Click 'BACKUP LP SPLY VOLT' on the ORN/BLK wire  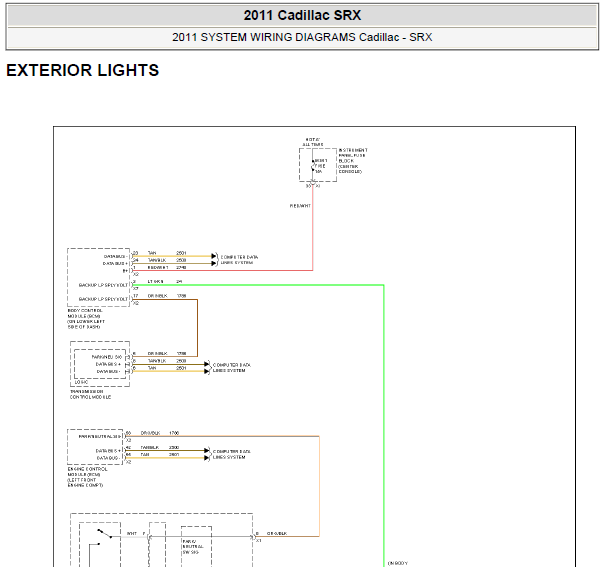pos(103,299)
